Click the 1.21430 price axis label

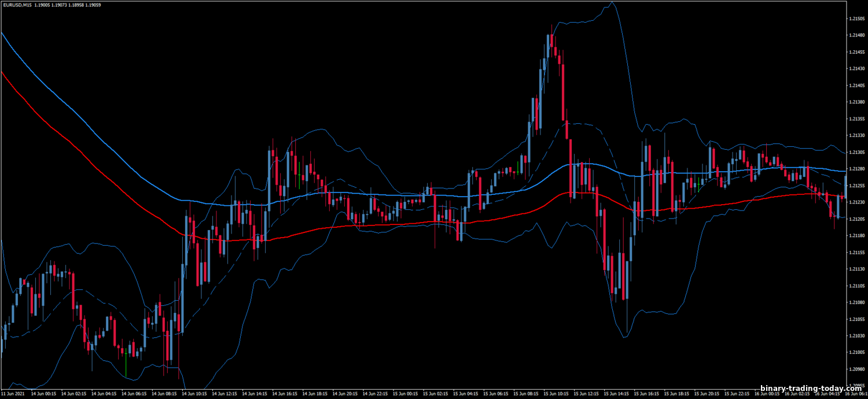856,69
